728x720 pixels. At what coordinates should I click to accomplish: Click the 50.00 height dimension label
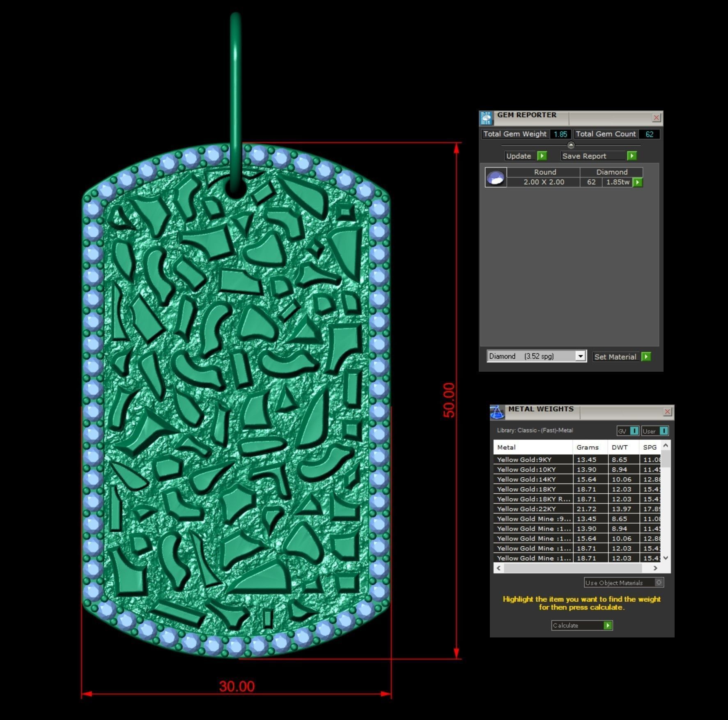click(x=449, y=400)
